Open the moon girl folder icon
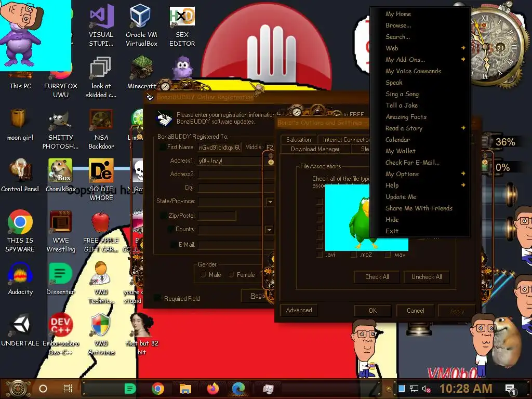Viewport: 532px width, 399px height. coord(20,125)
